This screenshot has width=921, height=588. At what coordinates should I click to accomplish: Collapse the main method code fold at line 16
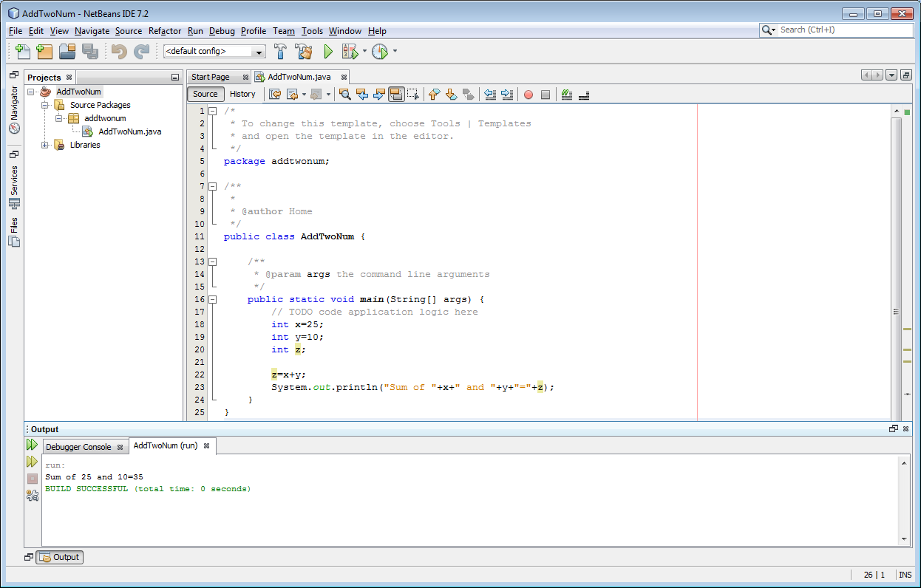point(212,299)
